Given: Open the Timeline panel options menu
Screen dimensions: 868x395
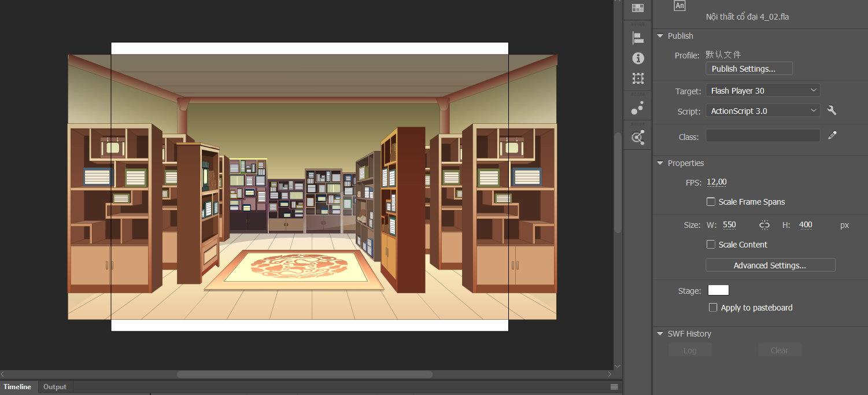Looking at the screenshot, I should (614, 387).
